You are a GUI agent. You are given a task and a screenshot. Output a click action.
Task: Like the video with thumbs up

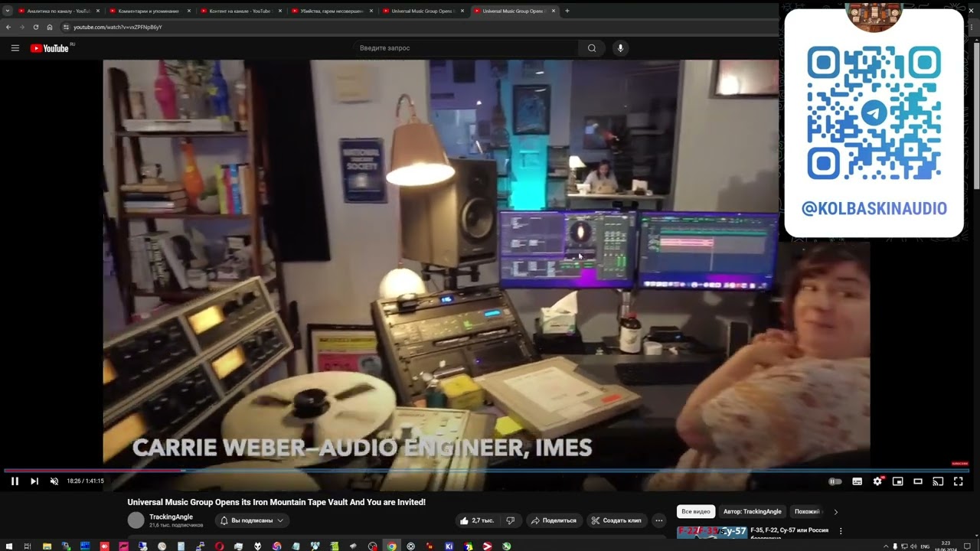[x=476, y=520]
